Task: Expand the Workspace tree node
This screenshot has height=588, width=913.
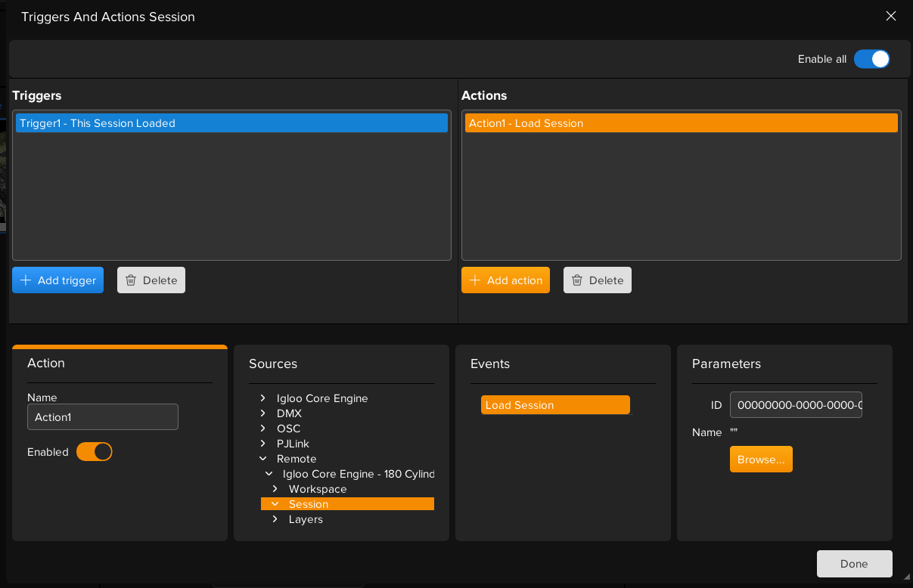Action: (x=275, y=489)
